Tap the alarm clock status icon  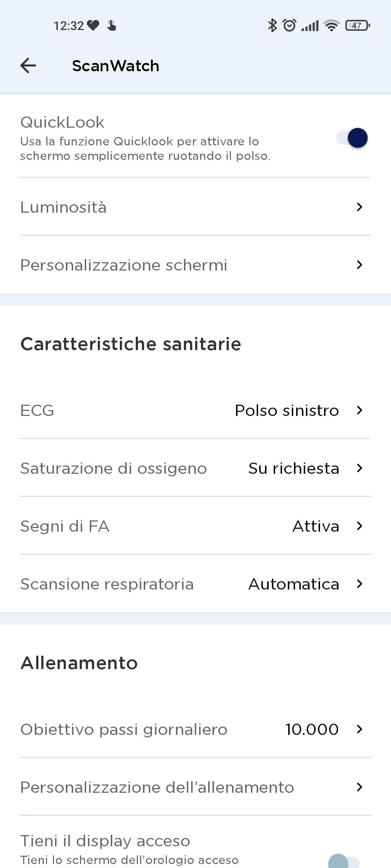coord(289,25)
